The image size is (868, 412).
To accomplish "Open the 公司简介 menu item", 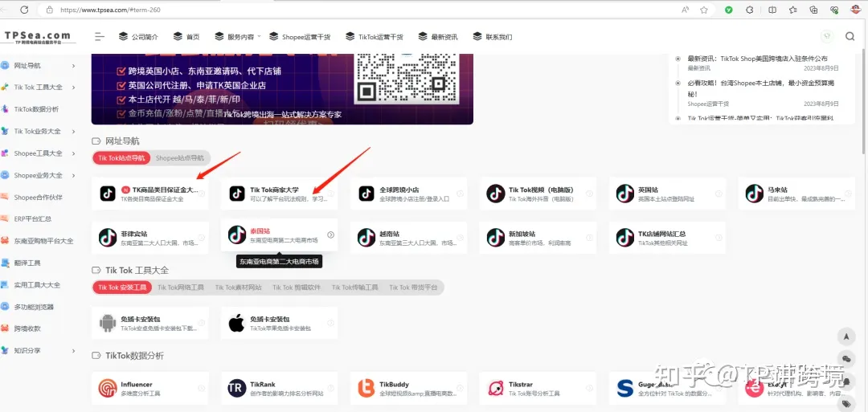I will tap(138, 37).
